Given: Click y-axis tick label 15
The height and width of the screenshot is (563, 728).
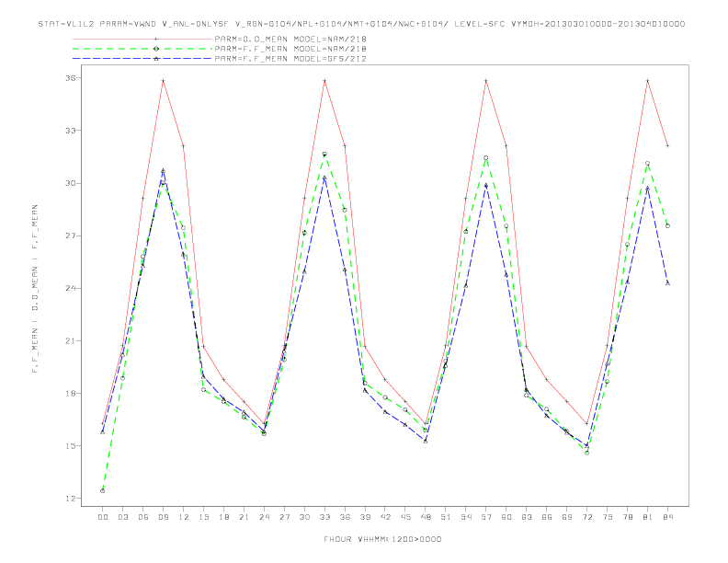Looking at the screenshot, I should [71, 446].
